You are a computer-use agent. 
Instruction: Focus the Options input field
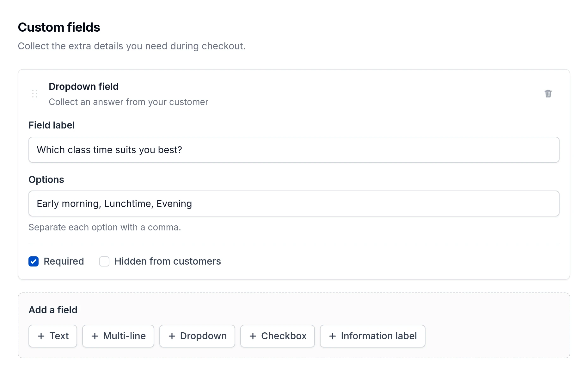294,204
